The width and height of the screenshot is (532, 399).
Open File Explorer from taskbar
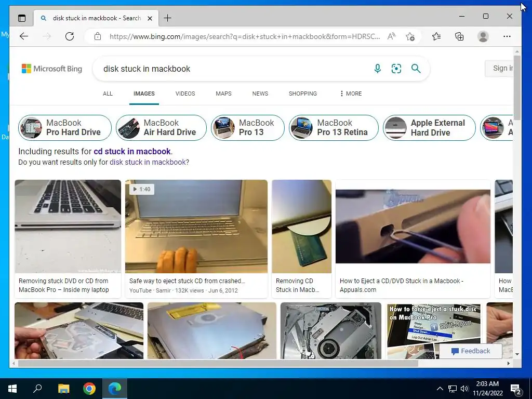[63, 389]
